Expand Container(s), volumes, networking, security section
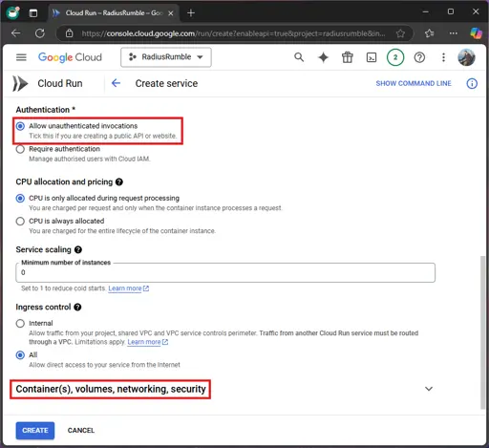 [111, 389]
